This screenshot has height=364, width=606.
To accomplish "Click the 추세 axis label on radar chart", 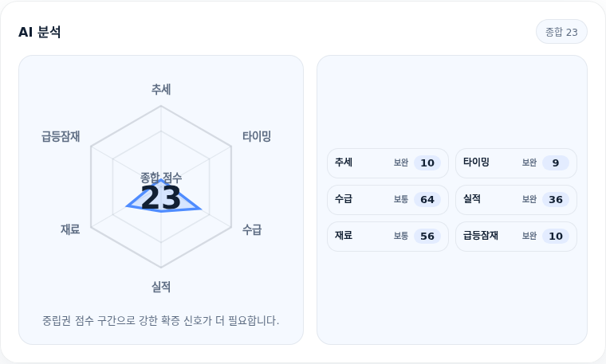I will [x=161, y=89].
